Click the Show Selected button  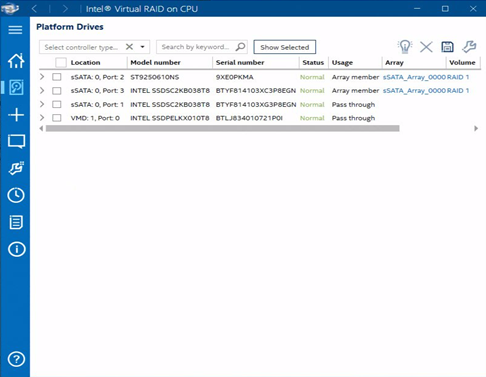pos(285,47)
